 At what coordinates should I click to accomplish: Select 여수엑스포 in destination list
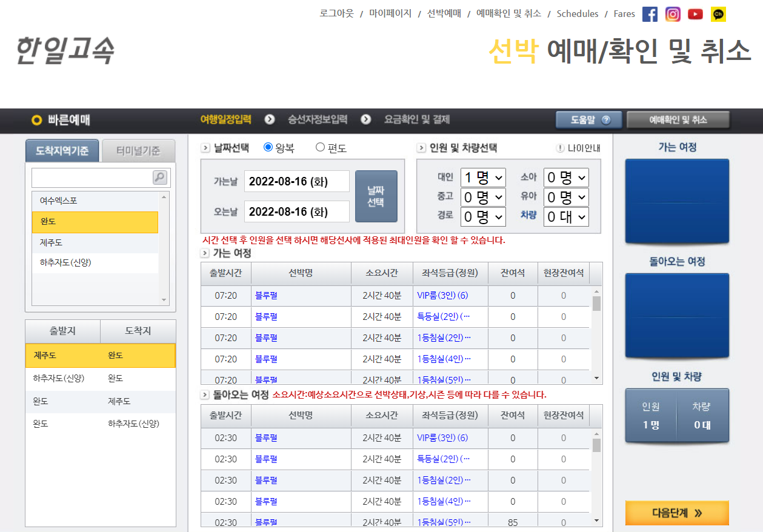pos(95,201)
